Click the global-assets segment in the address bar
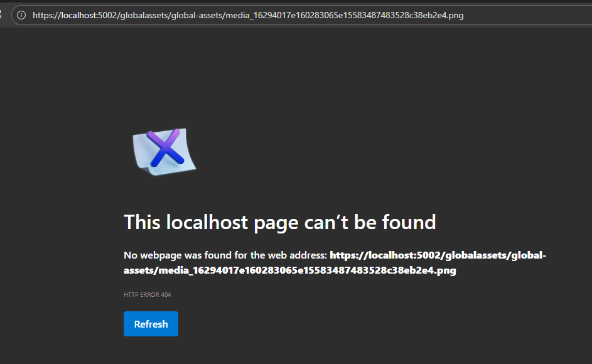Image resolution: width=592 pixels, height=364 pixels. (x=196, y=16)
